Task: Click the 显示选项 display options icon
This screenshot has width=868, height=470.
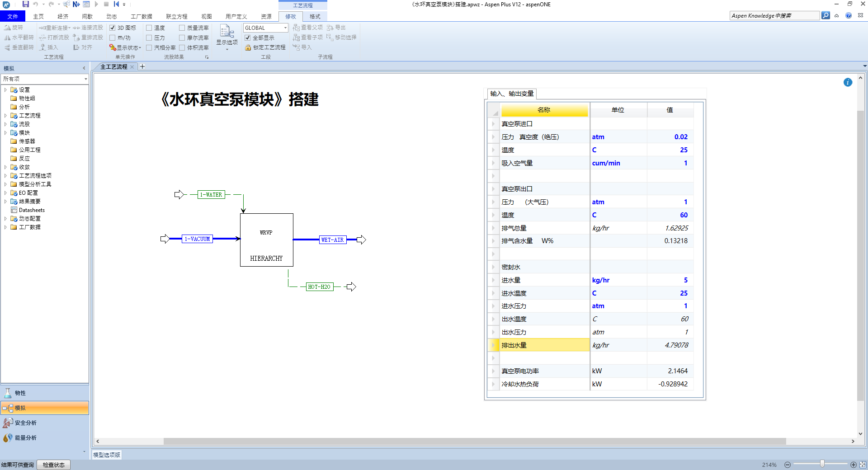Action: (227, 31)
